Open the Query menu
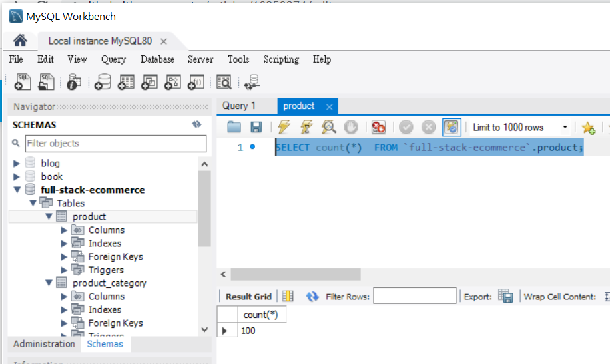Viewport: 610px width, 364px height. 114,59
